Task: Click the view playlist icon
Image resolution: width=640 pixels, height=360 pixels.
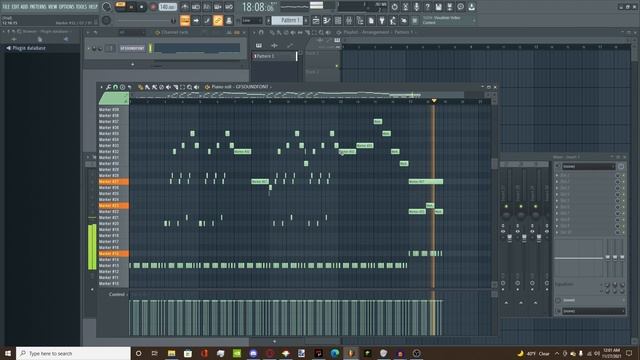Action: click(316, 20)
